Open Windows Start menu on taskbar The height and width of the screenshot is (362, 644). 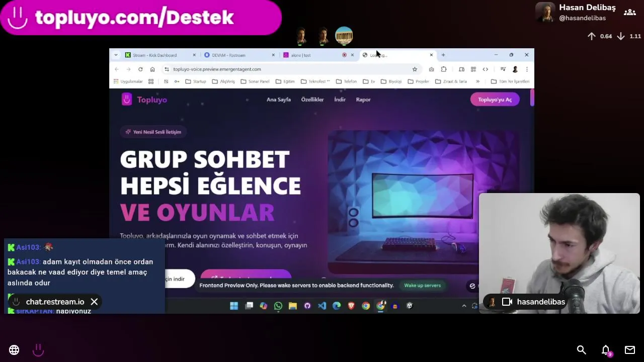pos(234,306)
